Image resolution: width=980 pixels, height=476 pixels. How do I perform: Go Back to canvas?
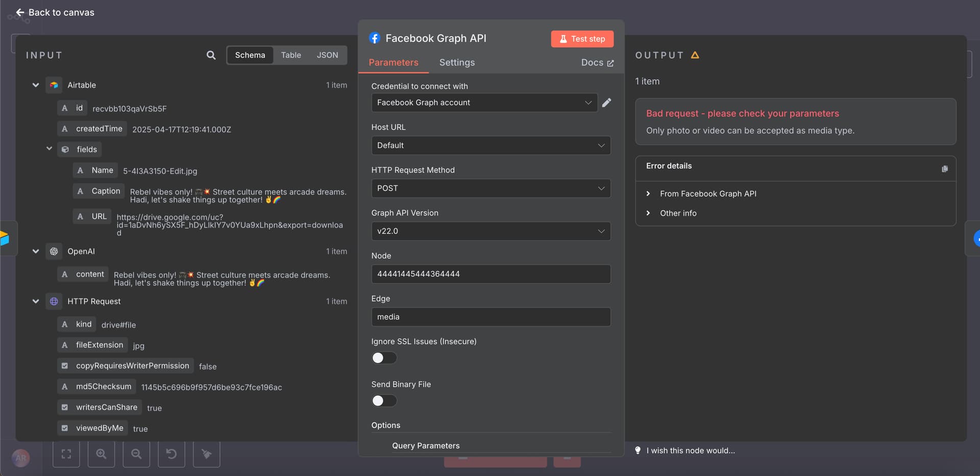[x=55, y=12]
